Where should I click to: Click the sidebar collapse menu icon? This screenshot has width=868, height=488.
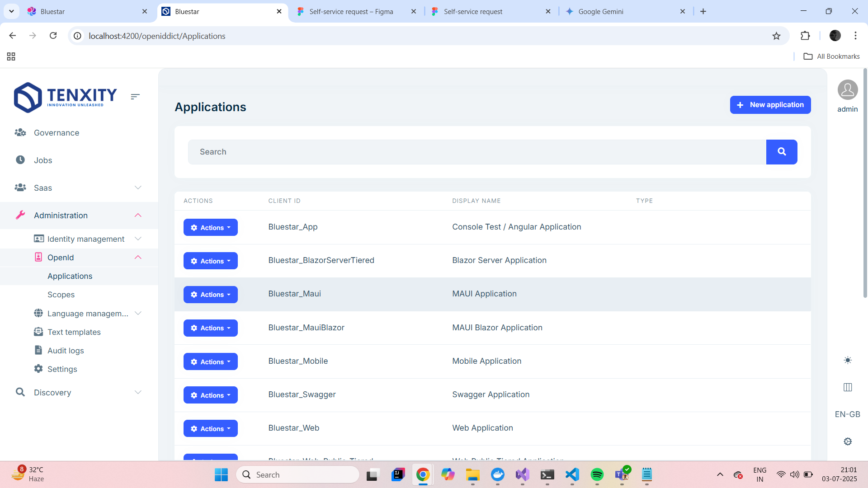coord(135,97)
